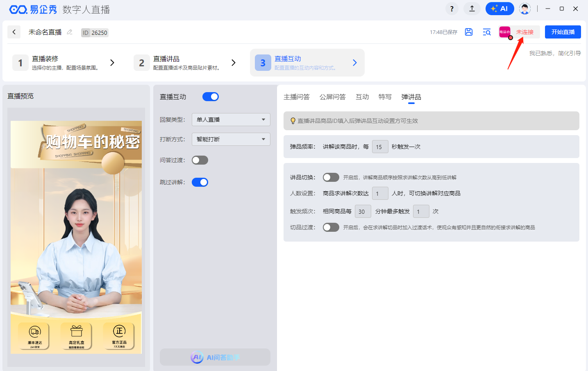Screen dimensions: 588x371
Task: Click the 开始直播 button
Action: [x=563, y=32]
